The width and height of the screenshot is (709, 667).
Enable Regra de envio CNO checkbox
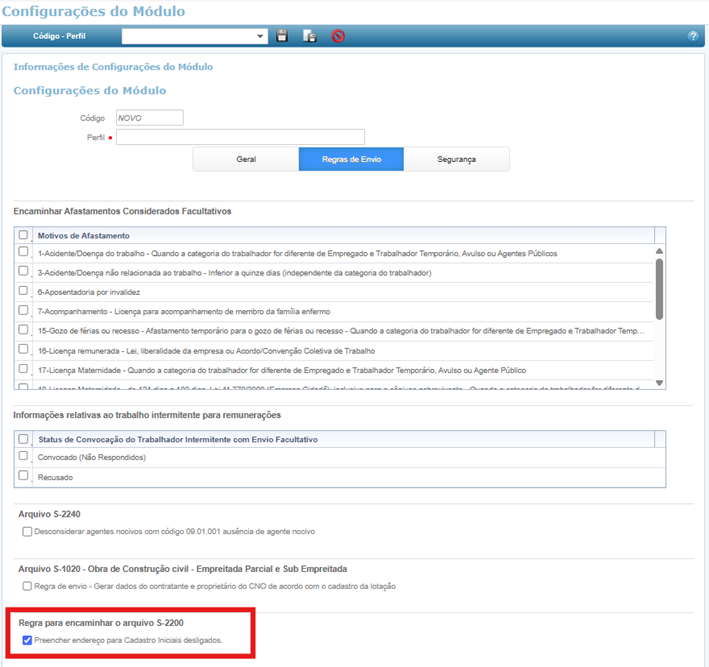[27, 586]
